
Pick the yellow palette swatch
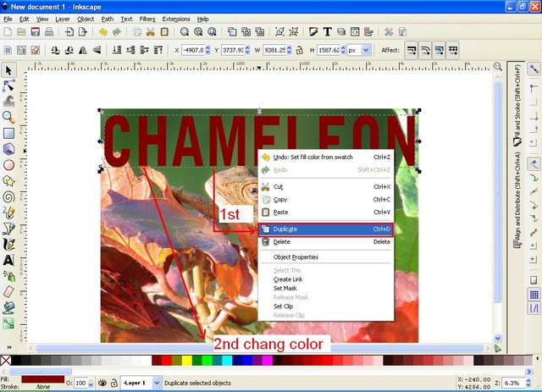tap(187, 361)
